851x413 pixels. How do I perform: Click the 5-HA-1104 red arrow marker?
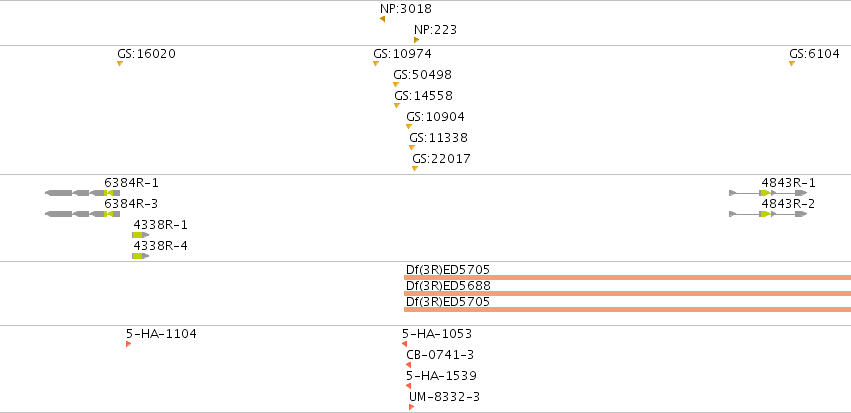coord(129,344)
